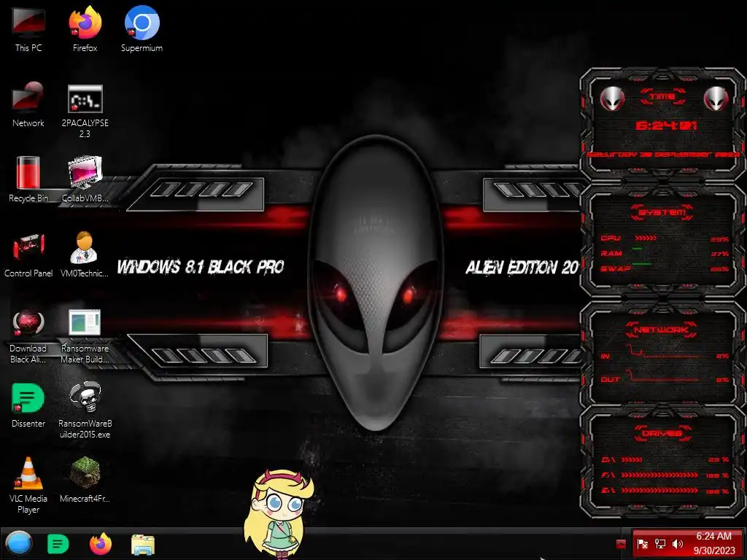The height and width of the screenshot is (560, 747).
Task: Open the Dissenter desktop shortcut
Action: click(28, 405)
